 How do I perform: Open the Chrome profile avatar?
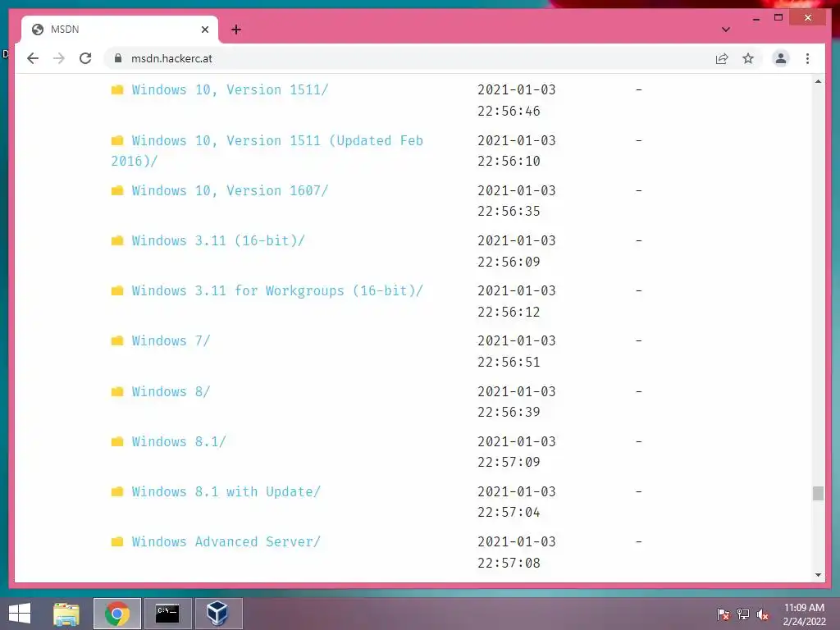(x=781, y=58)
